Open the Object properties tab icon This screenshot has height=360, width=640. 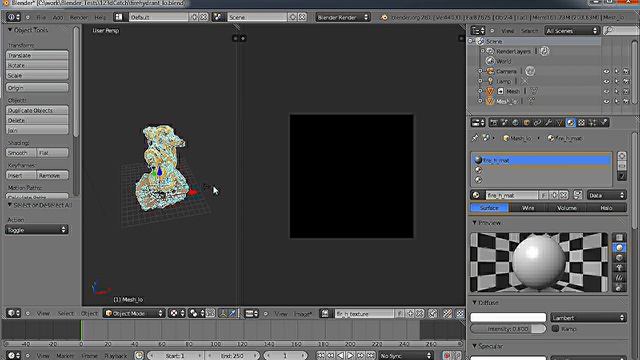[x=527, y=122]
